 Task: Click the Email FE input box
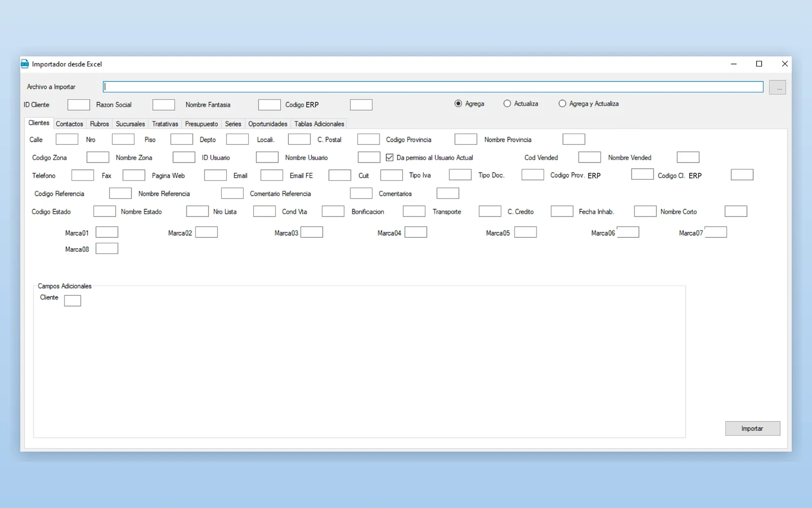[x=340, y=175]
